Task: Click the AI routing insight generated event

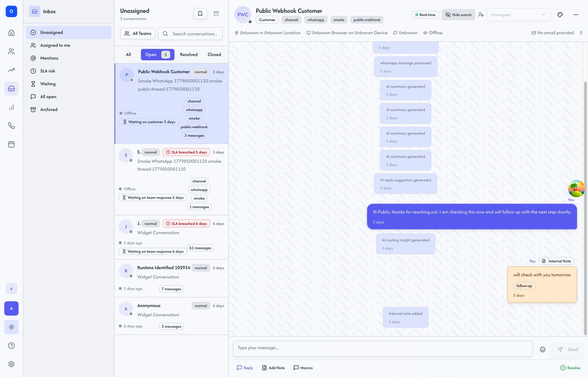Action: (406, 244)
